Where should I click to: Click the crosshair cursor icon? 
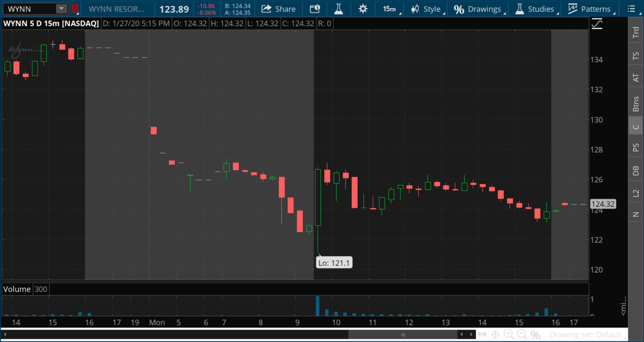coord(495,334)
